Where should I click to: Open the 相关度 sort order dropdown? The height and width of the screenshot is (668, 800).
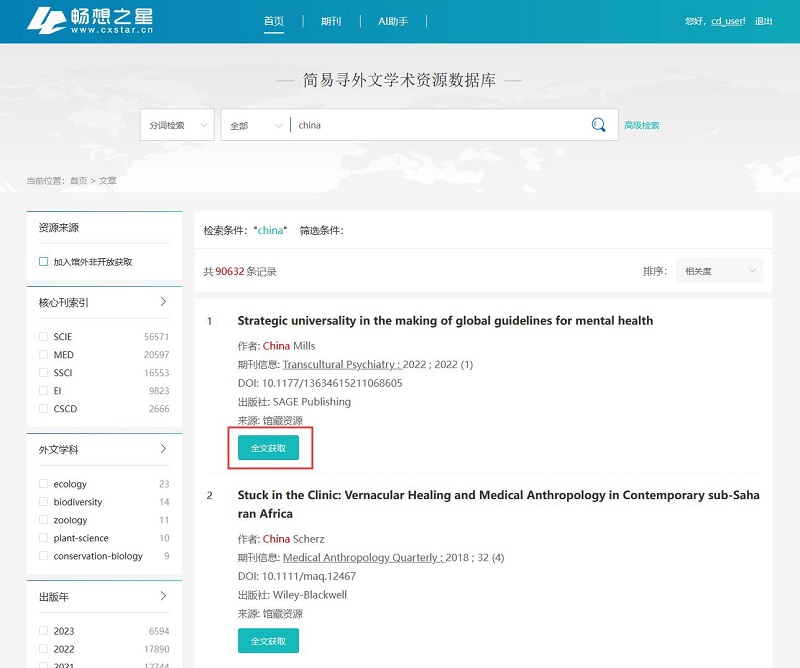[x=719, y=271]
